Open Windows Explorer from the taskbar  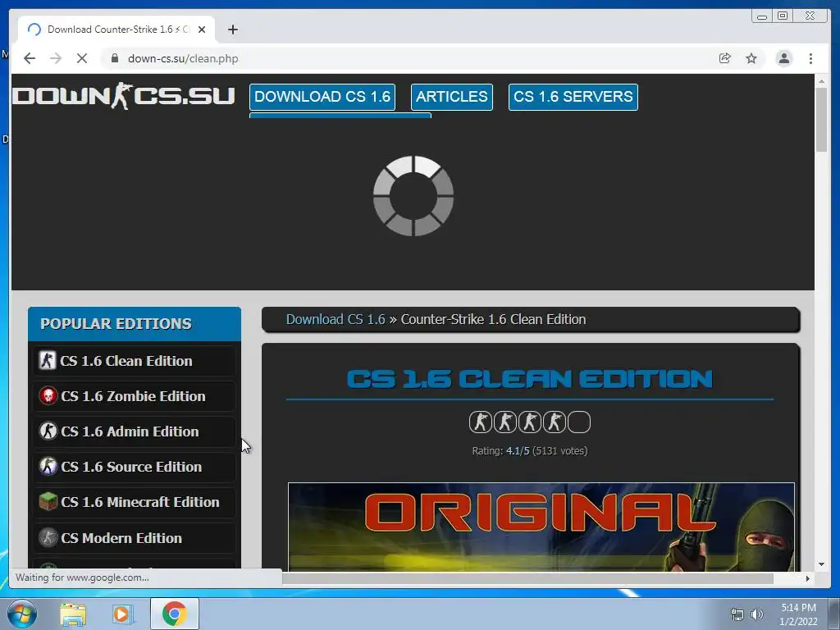tap(73, 614)
